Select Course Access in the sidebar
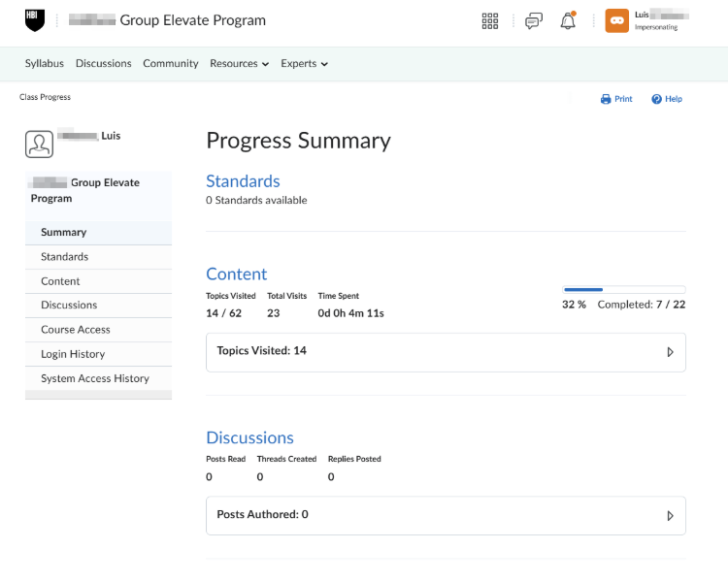 pos(98,330)
